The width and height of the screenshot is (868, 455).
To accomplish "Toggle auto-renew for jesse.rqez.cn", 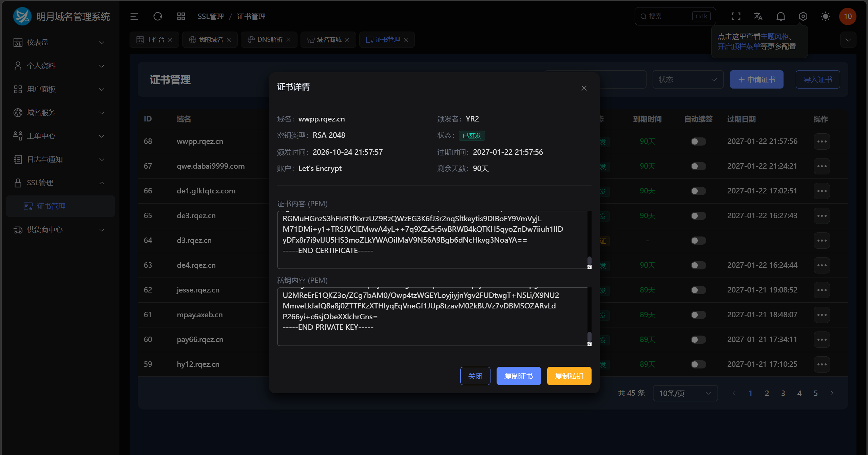I will (x=698, y=290).
